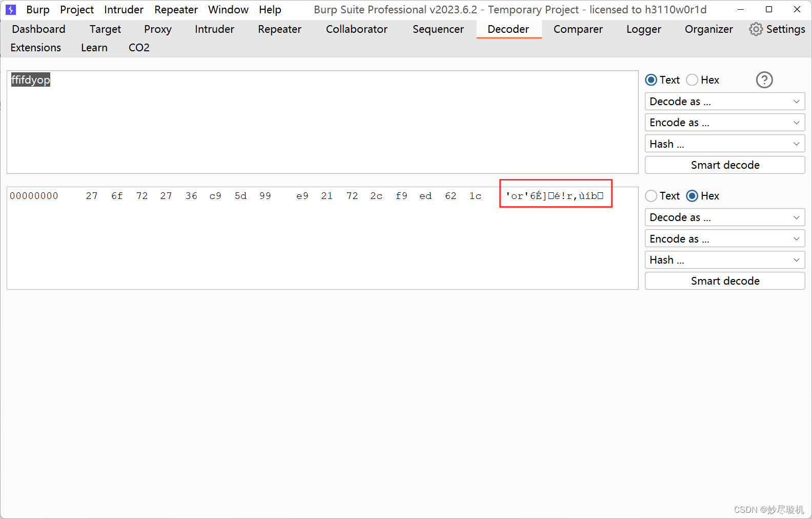Click top panel Smart decode button
This screenshot has height=519, width=812.
[725, 165]
